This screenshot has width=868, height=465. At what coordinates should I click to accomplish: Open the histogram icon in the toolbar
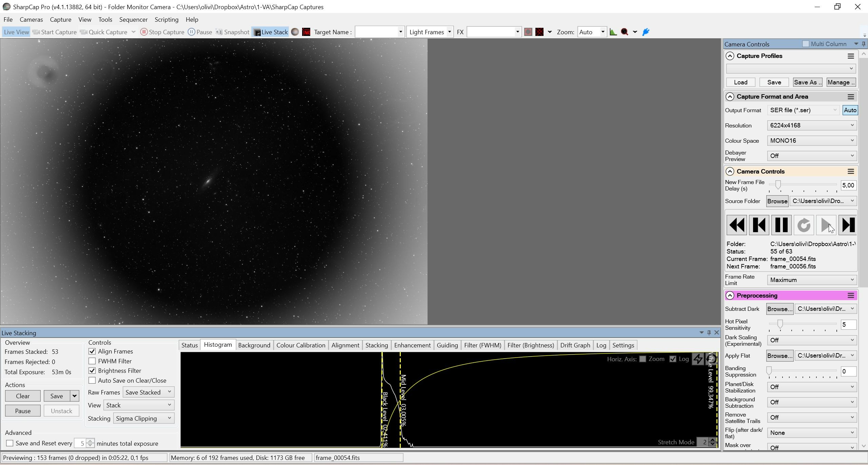(x=613, y=32)
